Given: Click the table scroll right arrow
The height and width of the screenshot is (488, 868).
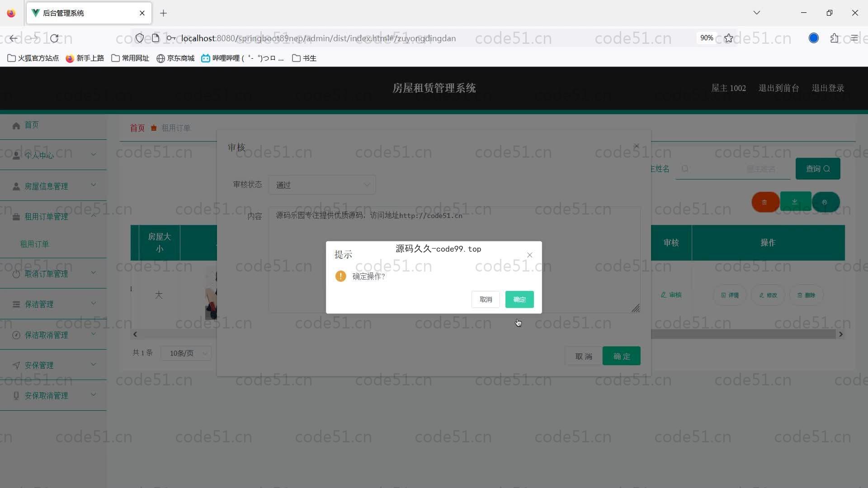Looking at the screenshot, I should (841, 334).
